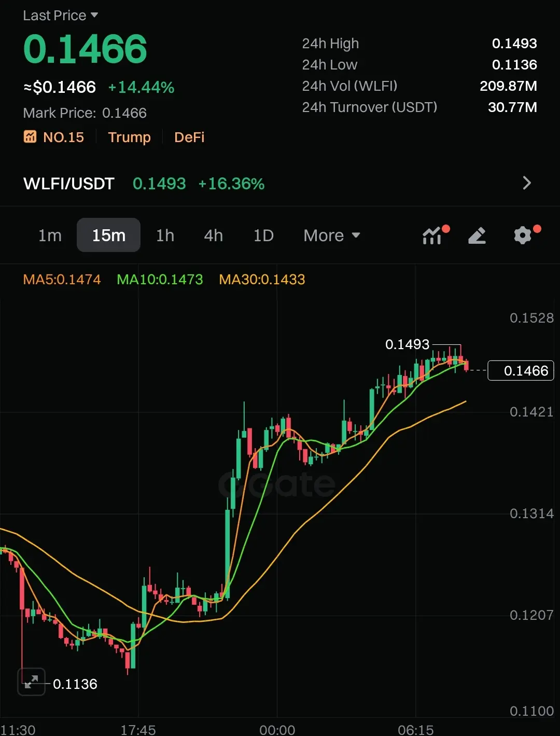Click the MA30:0.1433 indicator label

tap(262, 280)
